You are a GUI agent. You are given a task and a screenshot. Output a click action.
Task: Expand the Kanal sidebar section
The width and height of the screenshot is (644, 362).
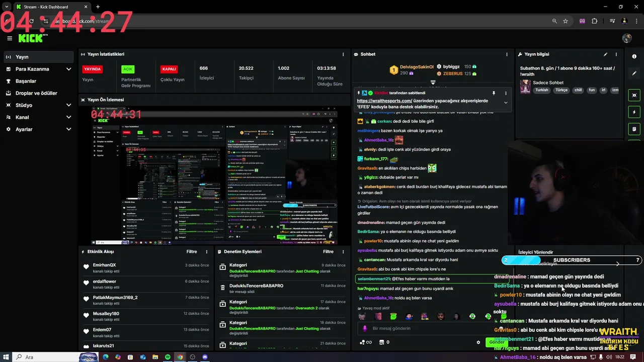tap(39, 117)
